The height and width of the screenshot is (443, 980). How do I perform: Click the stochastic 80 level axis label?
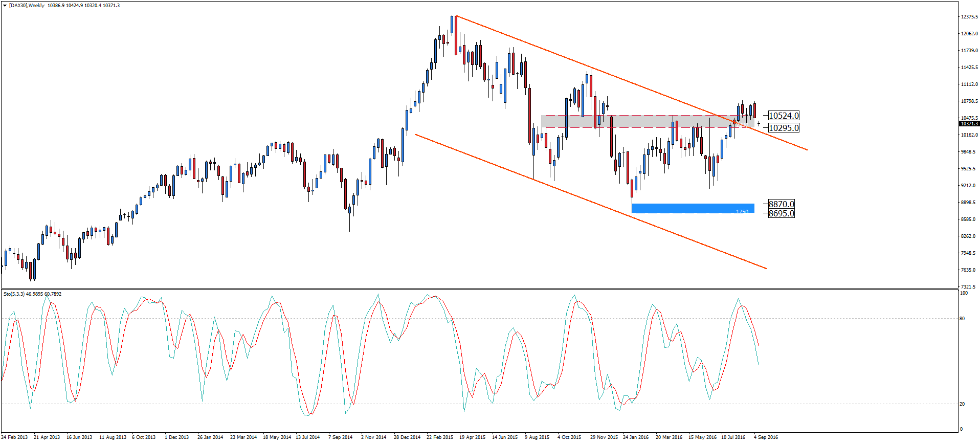(962, 319)
